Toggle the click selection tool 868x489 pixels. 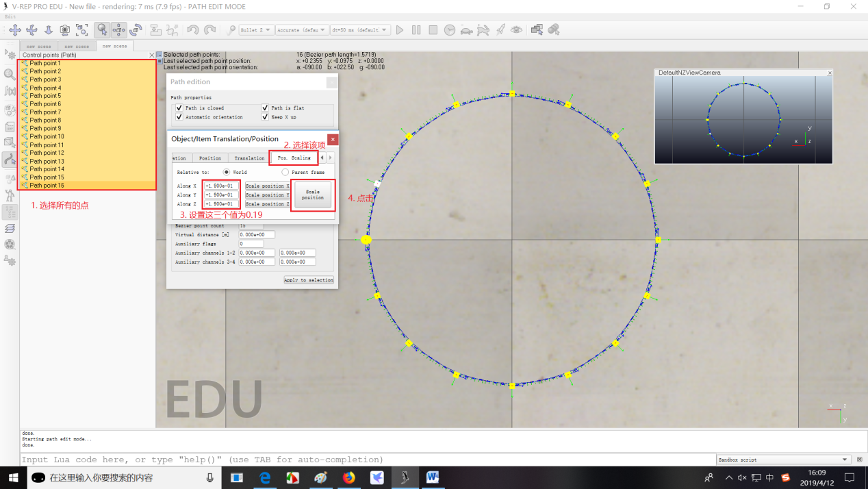(102, 30)
